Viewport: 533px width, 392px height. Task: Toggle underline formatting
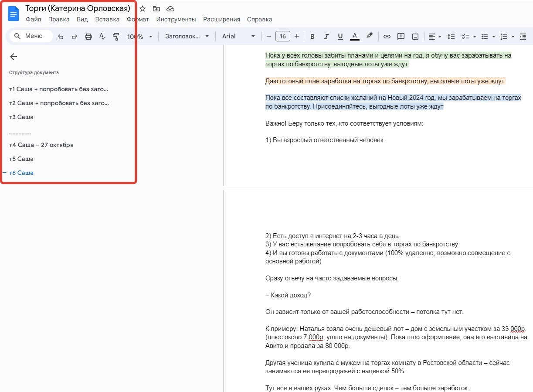click(x=340, y=36)
